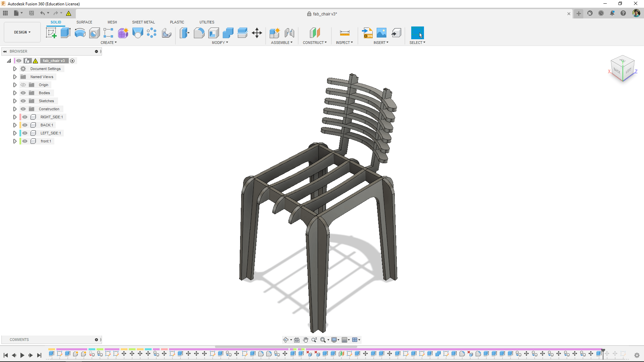
Task: Switch to the SURFACE tab
Action: pos(84,22)
